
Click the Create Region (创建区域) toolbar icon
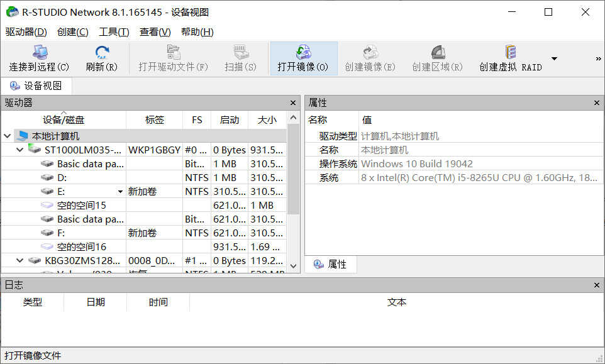438,52
